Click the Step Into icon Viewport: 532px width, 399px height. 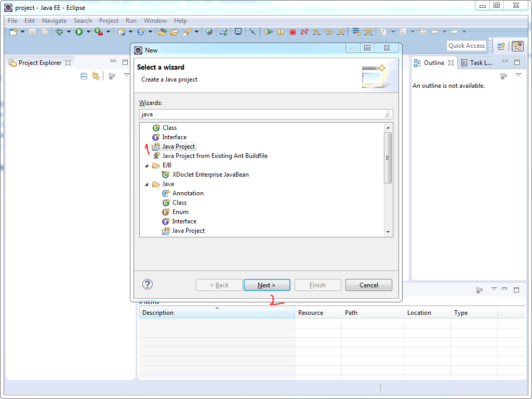click(316, 32)
